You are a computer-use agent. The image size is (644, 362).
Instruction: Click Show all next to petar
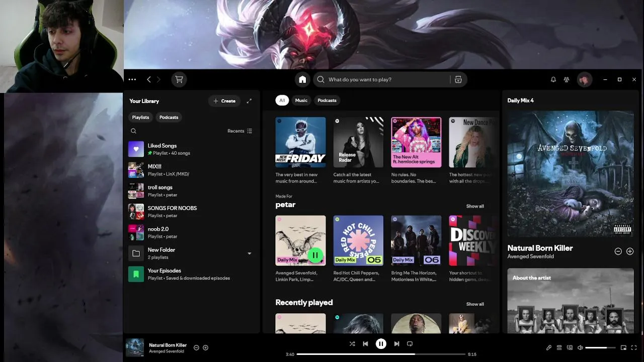pyautogui.click(x=475, y=206)
